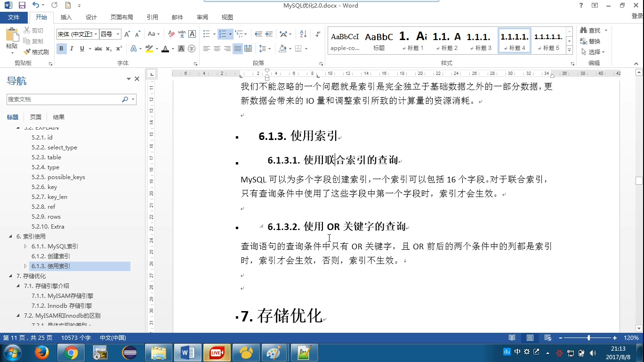Switch to the 页面布局 (Page Layout) tab
644x362 pixels.
tap(122, 17)
